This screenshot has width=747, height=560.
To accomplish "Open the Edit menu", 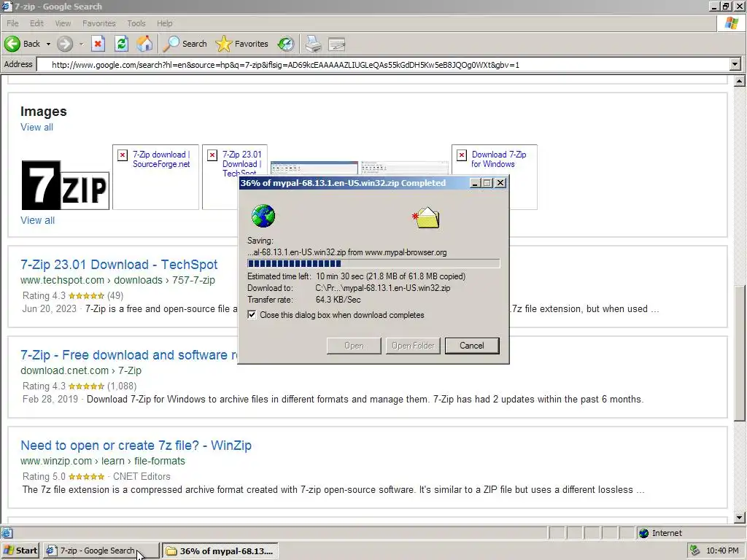I will point(36,23).
